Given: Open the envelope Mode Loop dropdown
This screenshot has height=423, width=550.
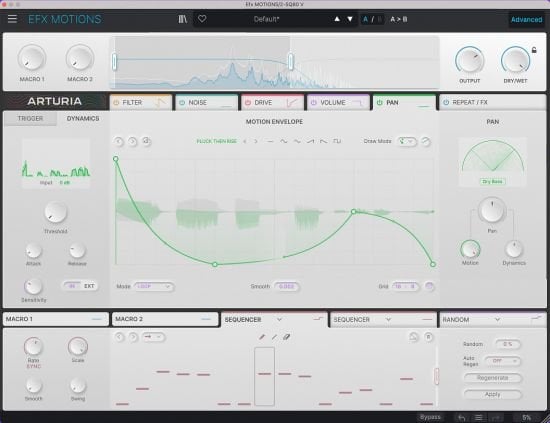Looking at the screenshot, I should (x=154, y=287).
